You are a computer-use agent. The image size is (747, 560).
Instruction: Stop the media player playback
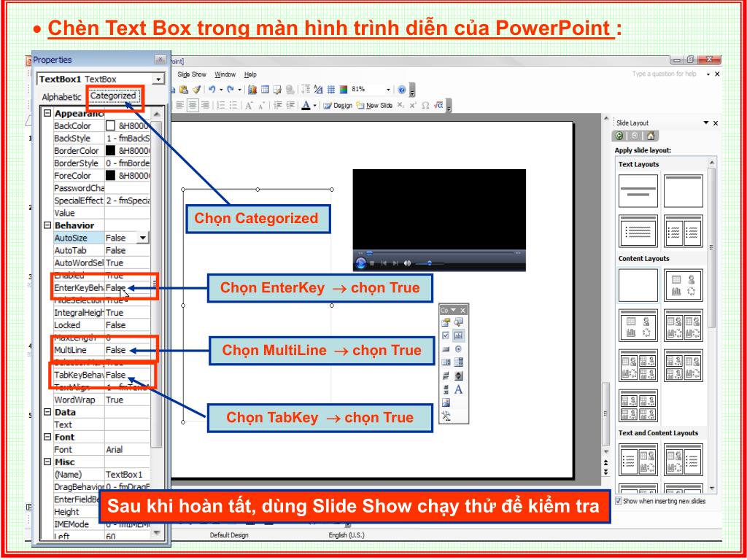[x=373, y=262]
